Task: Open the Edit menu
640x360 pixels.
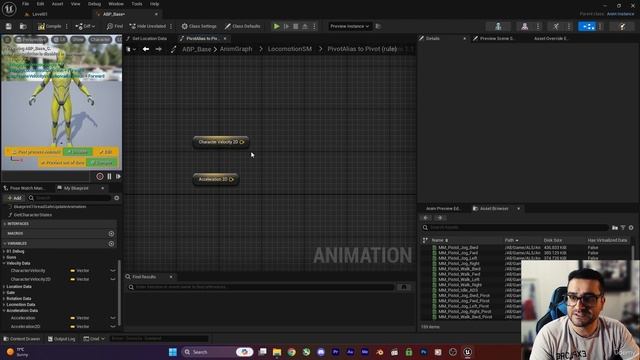Action: click(x=40, y=4)
